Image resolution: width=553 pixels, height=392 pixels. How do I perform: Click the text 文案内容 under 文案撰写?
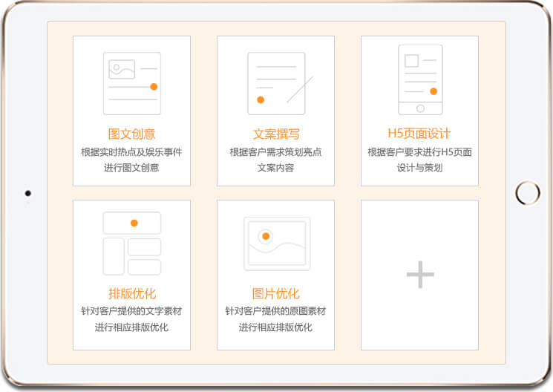pos(276,168)
